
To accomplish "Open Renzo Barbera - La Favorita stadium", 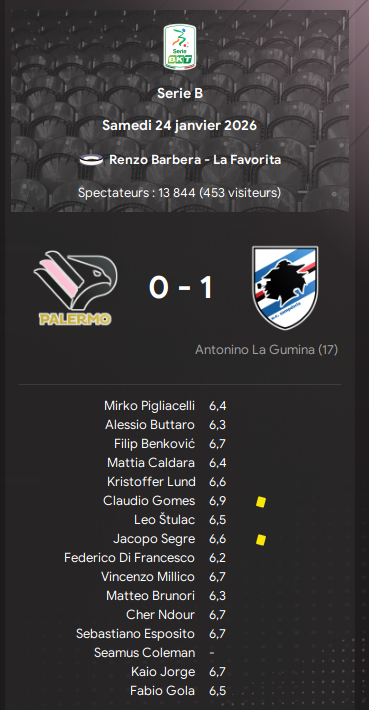I will click(195, 160).
